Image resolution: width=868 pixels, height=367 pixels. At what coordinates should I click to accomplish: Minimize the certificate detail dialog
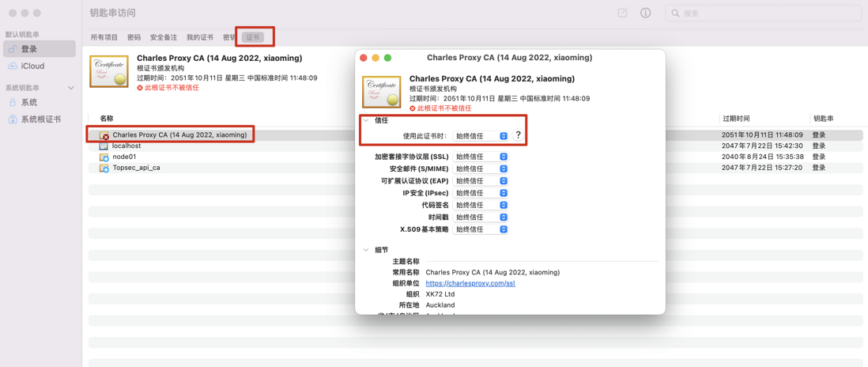pyautogui.click(x=376, y=58)
